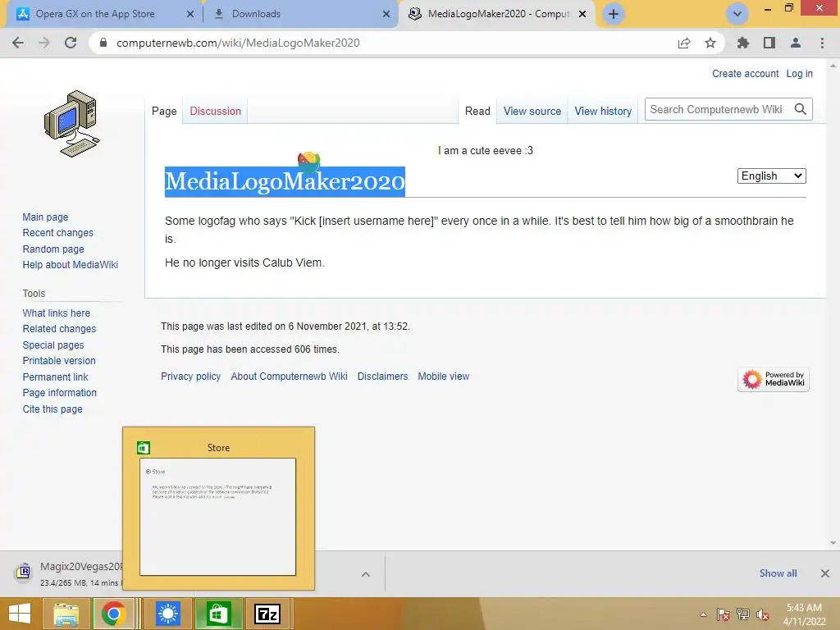Click the muted volume tray icon
Image resolution: width=840 pixels, height=630 pixels.
(762, 614)
